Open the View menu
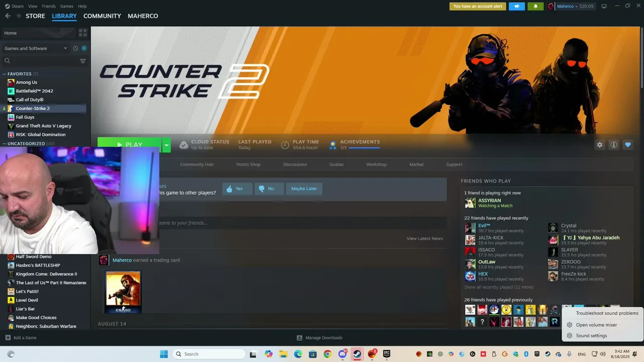Viewport: 644px width, 362px height. (x=33, y=6)
